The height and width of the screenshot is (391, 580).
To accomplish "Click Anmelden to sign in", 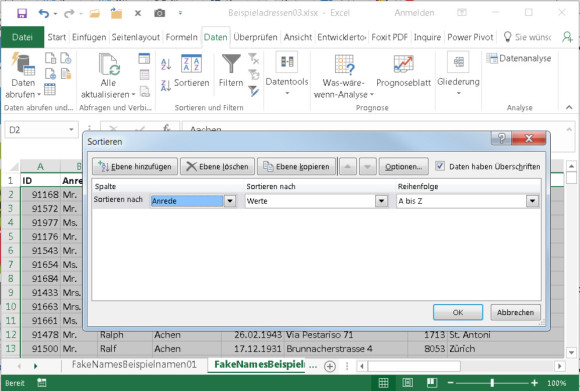I will (x=414, y=13).
